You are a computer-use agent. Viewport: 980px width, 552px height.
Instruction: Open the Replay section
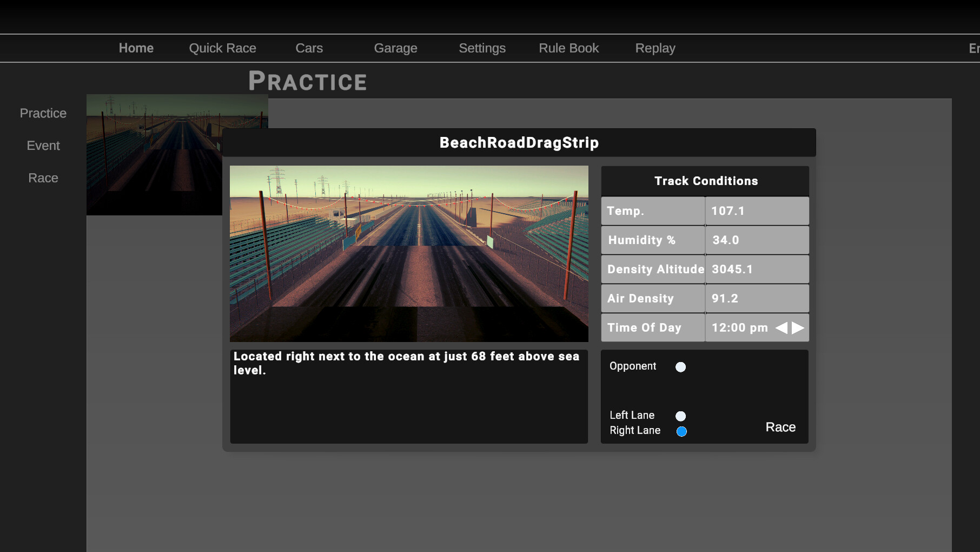tap(655, 48)
